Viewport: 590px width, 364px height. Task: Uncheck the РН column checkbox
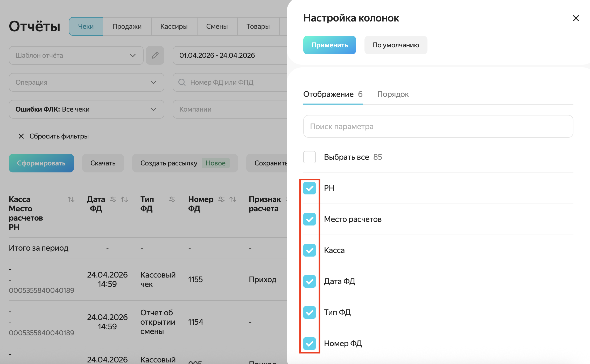coord(310,188)
